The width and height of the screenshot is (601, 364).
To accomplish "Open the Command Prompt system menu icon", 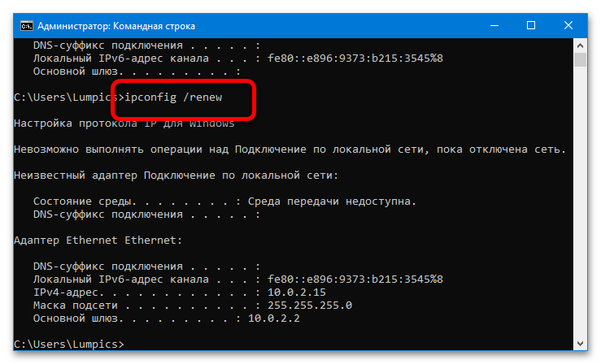I will [x=27, y=25].
